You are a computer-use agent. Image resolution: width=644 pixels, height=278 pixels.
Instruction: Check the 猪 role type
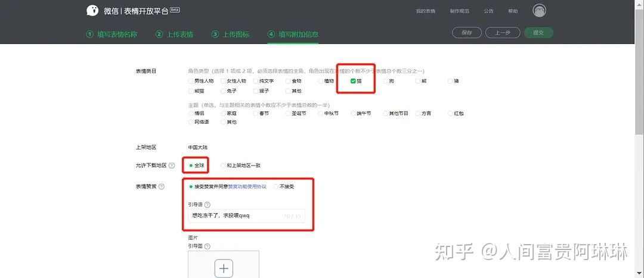(451, 81)
